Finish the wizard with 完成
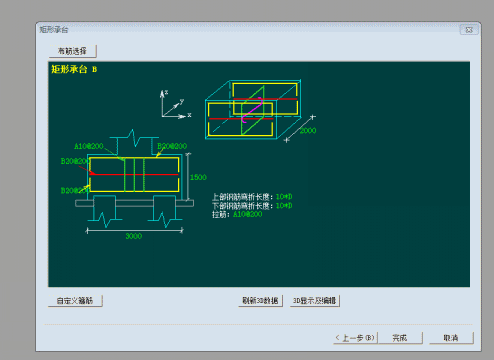The height and width of the screenshot is (360, 494). pos(400,338)
